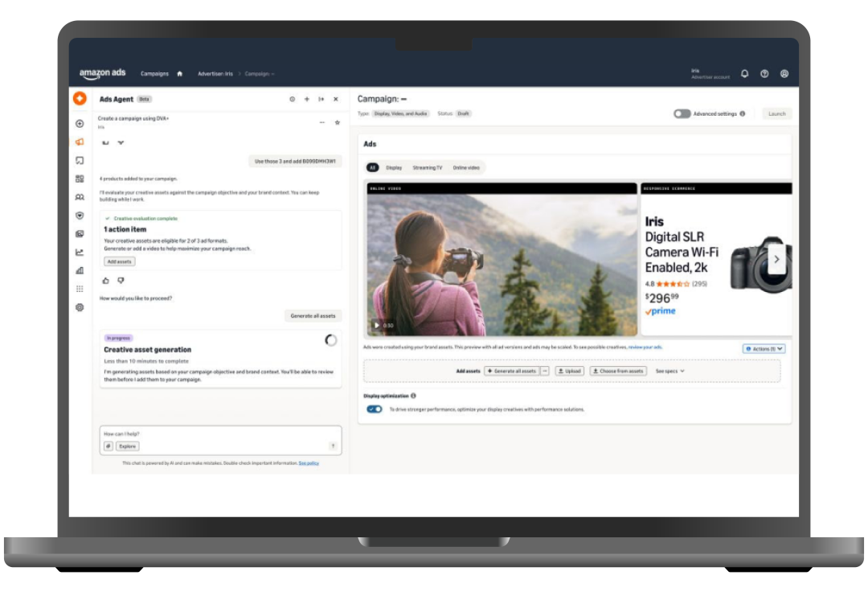The image size is (868, 596).
Task: Send the chat message with arrow icon
Action: [333, 446]
